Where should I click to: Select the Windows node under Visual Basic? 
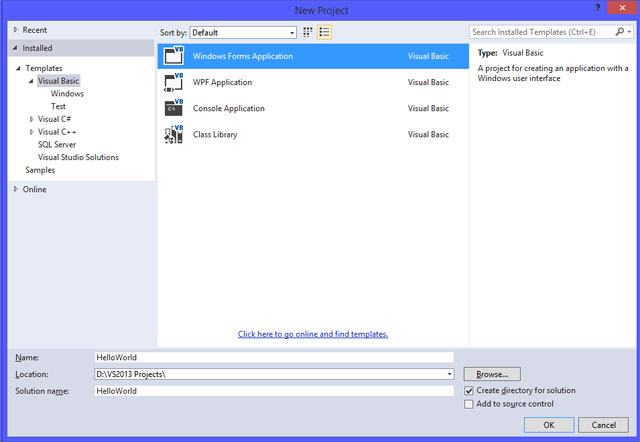click(x=67, y=93)
